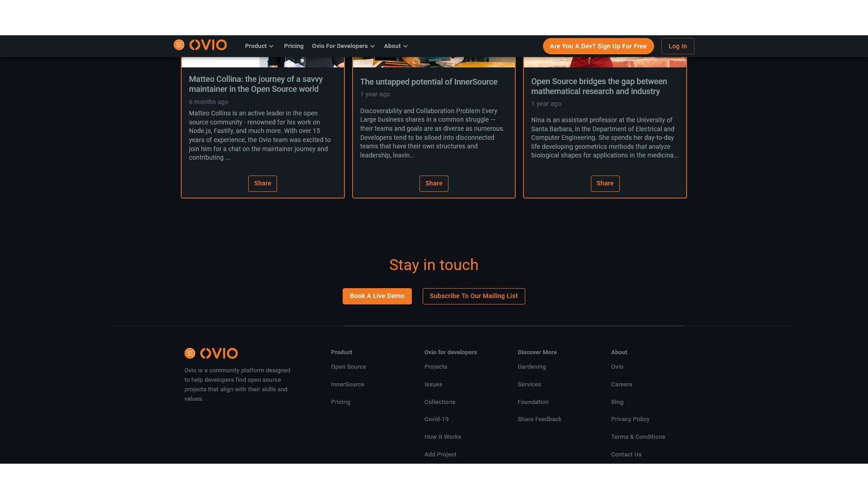Click the Log In button
The image size is (868, 489).
pos(677,46)
